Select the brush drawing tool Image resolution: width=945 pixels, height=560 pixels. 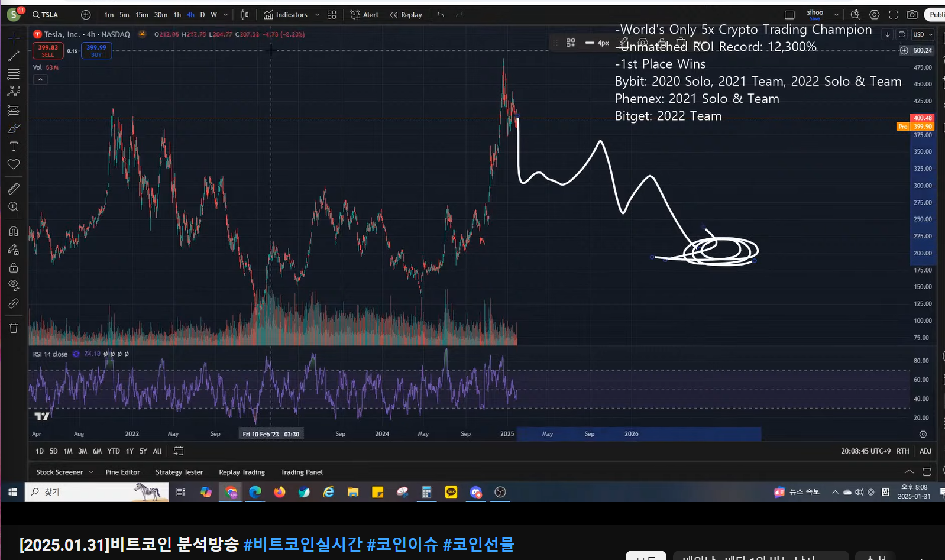14,128
